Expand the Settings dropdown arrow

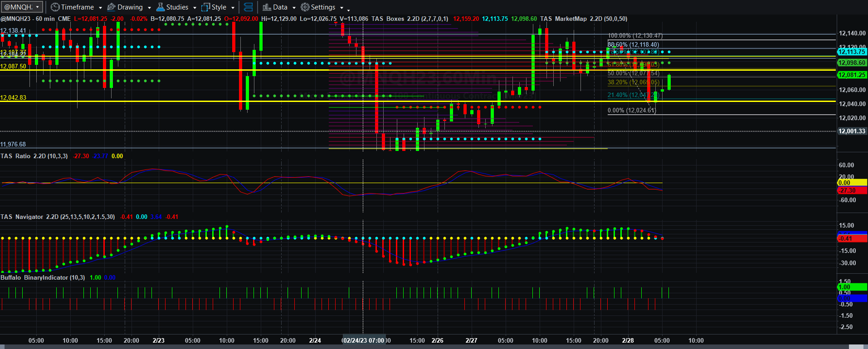pyautogui.click(x=341, y=8)
